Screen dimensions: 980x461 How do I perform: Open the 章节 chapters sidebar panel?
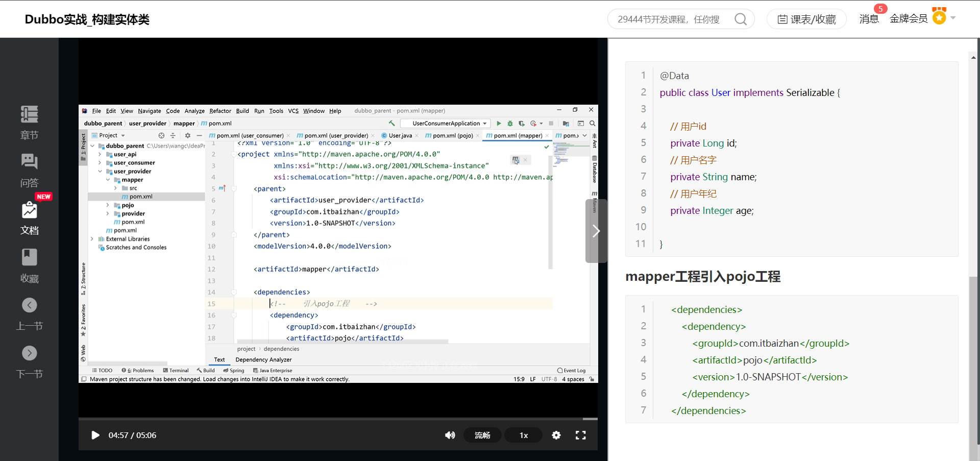click(x=29, y=123)
